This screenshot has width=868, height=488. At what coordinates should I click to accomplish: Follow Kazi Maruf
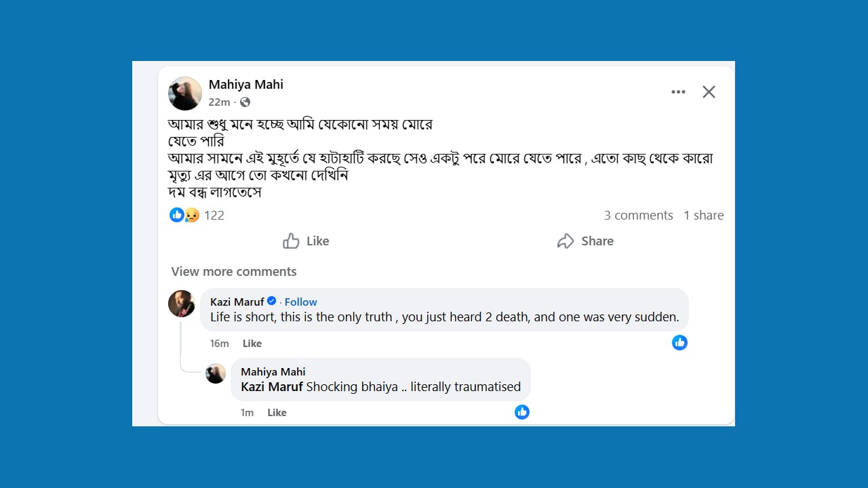click(300, 302)
